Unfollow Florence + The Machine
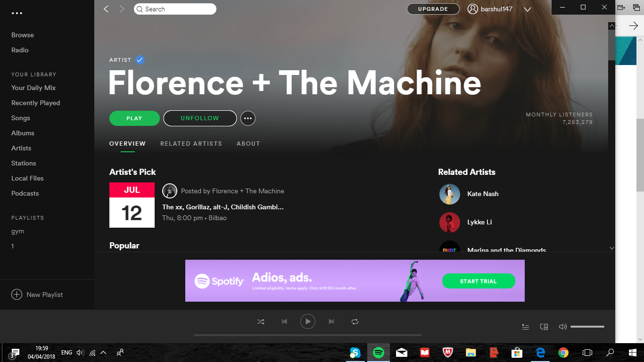The width and height of the screenshot is (644, 362). [200, 118]
